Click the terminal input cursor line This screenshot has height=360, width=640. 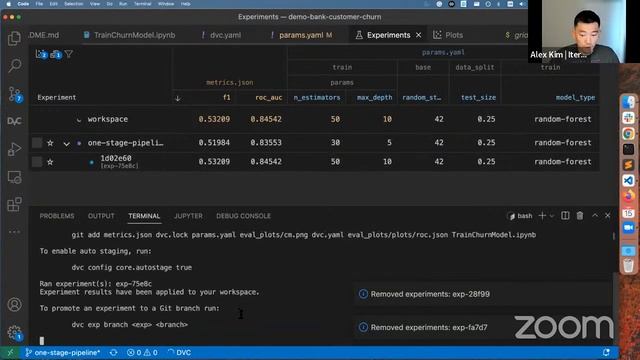pyautogui.click(x=42, y=340)
